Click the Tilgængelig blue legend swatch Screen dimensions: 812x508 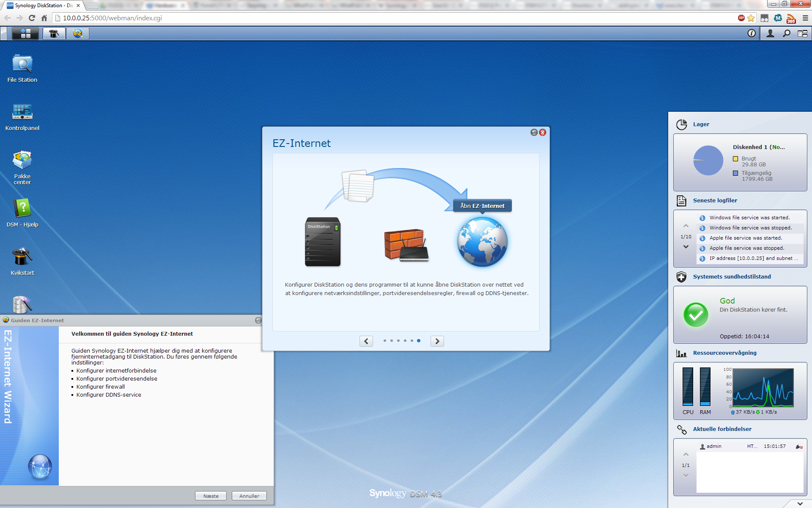(x=735, y=173)
